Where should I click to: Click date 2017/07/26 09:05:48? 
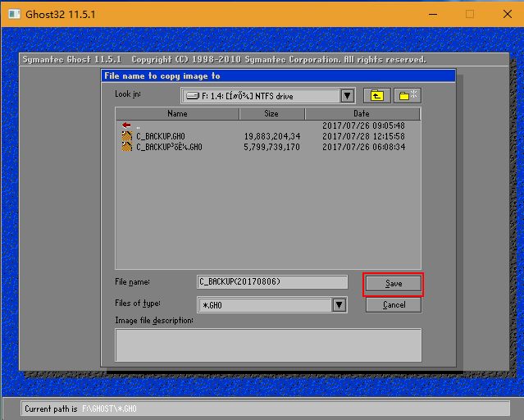point(363,126)
